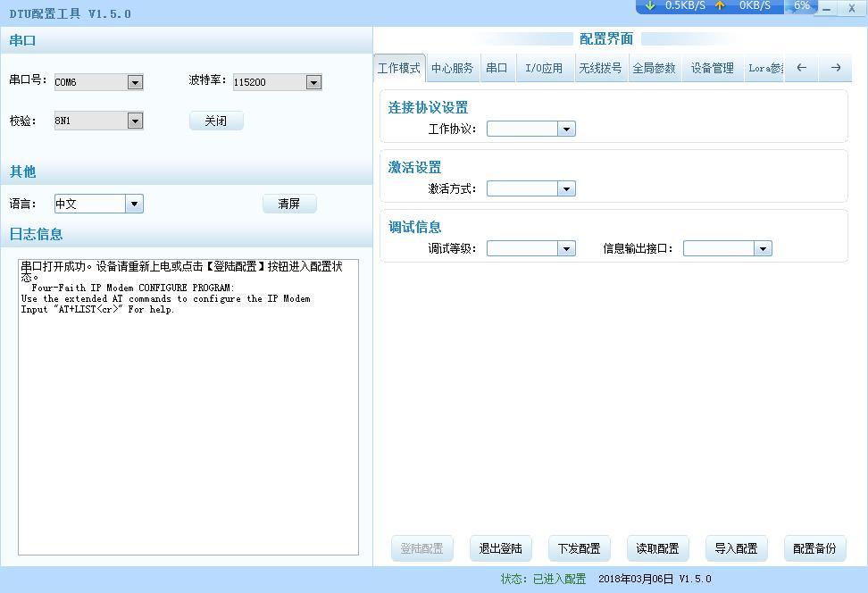Screen dimensions: 868x593
Task: Open the 设备管理 tab
Action: pos(712,68)
